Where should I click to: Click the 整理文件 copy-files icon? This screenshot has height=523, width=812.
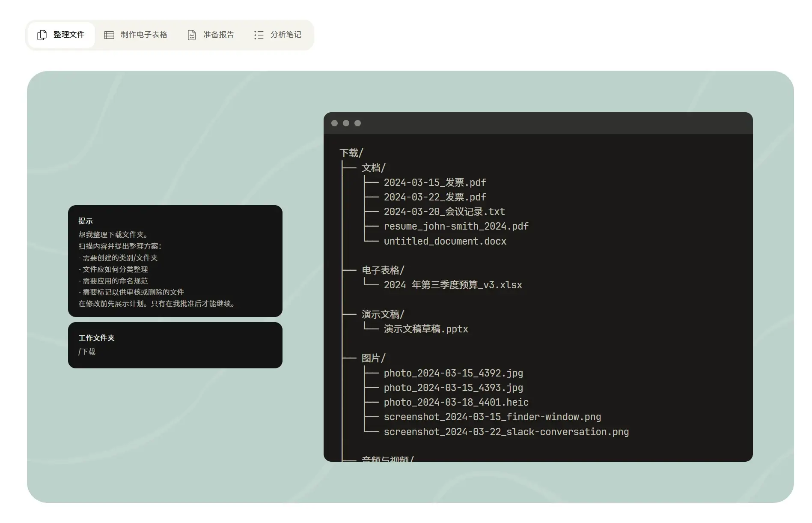tap(42, 35)
